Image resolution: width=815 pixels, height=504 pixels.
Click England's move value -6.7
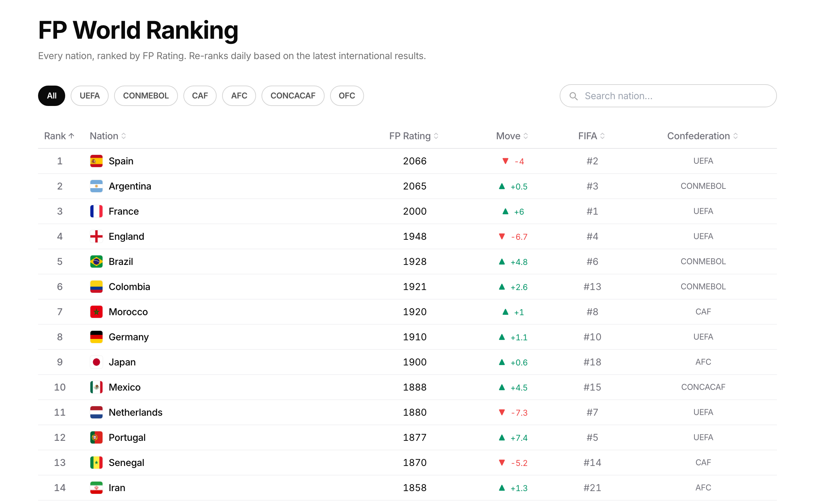coord(519,237)
